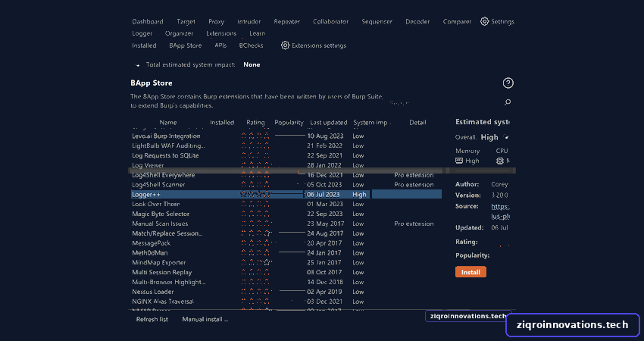
Task: Select the Magic Byte Selector row
Action: 286,214
